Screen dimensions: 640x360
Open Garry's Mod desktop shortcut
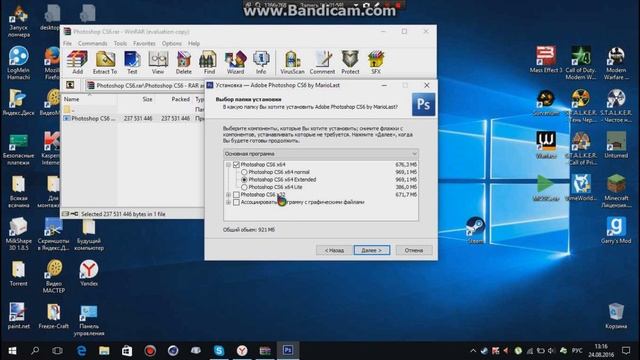pos(616,231)
